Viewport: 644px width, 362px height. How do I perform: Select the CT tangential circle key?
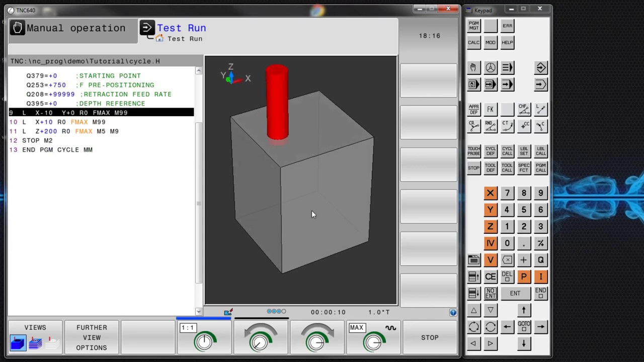pyautogui.click(x=507, y=126)
